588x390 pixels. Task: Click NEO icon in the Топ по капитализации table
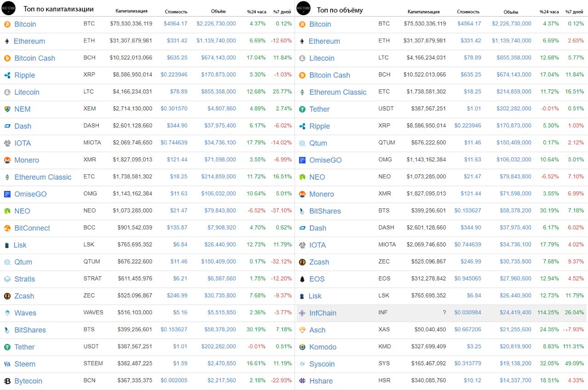(7, 211)
